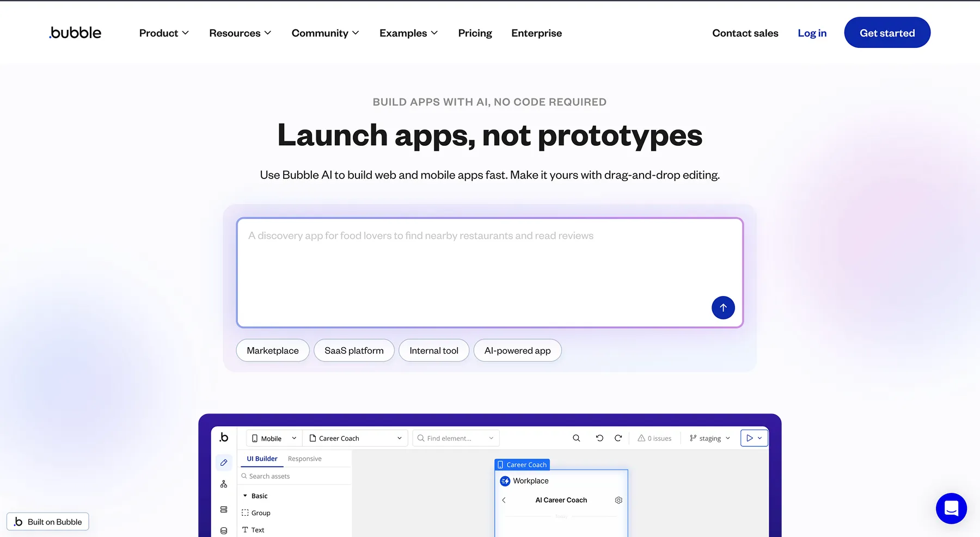This screenshot has height=537, width=980.
Task: Click the Find element search box
Action: tap(456, 438)
